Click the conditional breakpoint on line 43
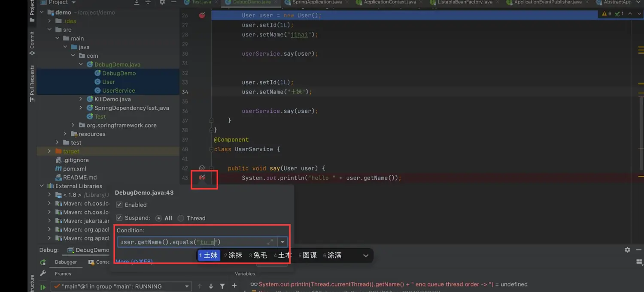This screenshot has width=644, height=292. click(202, 178)
